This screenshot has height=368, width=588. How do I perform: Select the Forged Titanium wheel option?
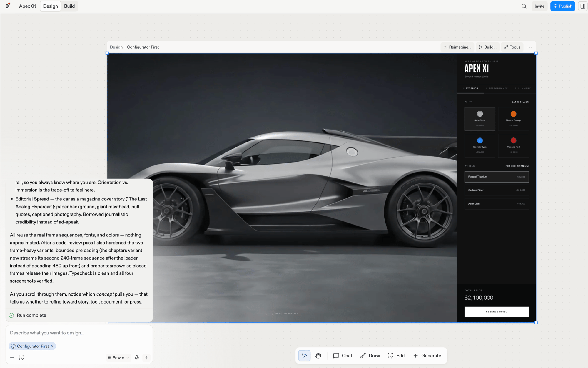pos(497,177)
